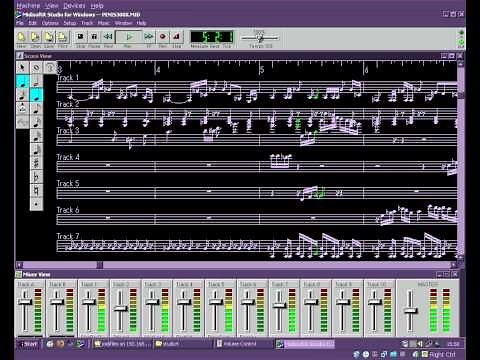The image size is (480, 360).
Task: Open the Midisoft Window menu
Action: [x=123, y=23]
